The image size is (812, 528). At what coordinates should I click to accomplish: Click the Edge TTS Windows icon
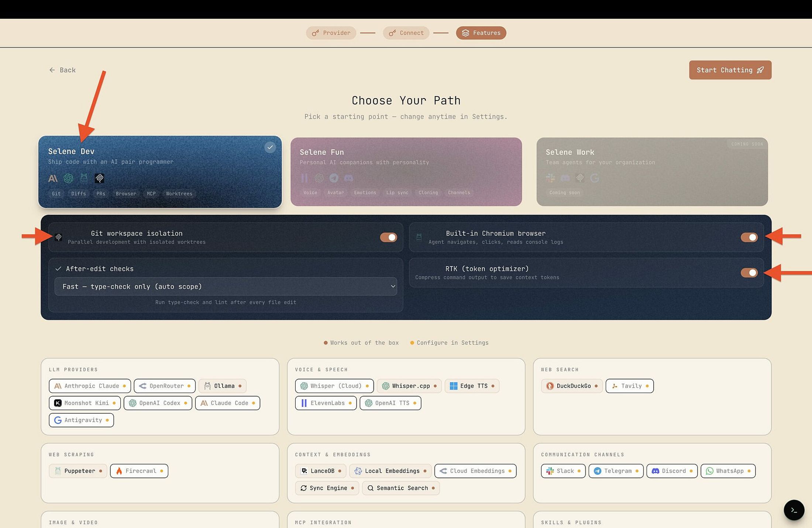click(x=454, y=386)
